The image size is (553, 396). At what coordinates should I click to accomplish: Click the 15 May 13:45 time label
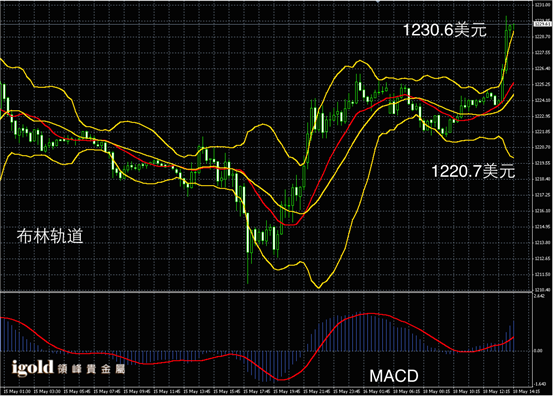coord(197,391)
